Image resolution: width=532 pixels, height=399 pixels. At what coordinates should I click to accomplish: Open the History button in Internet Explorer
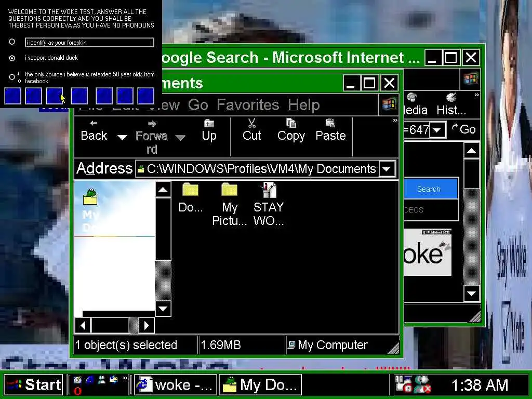pyautogui.click(x=451, y=104)
